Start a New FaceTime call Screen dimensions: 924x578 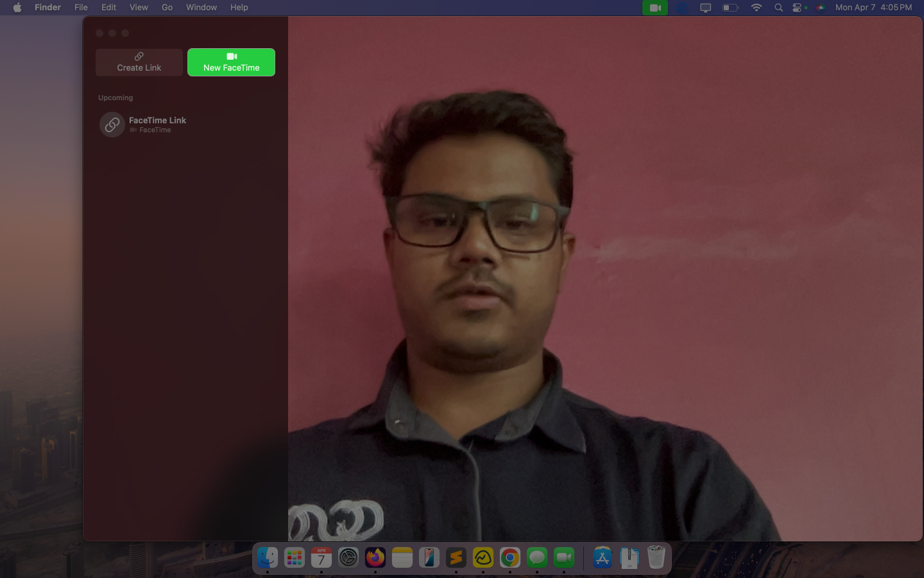pos(231,62)
